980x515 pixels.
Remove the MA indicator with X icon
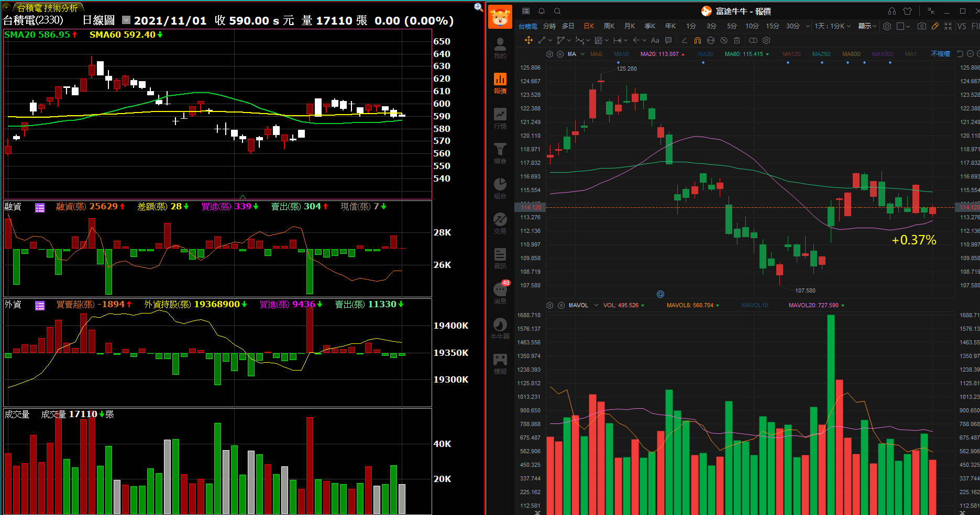click(560, 54)
